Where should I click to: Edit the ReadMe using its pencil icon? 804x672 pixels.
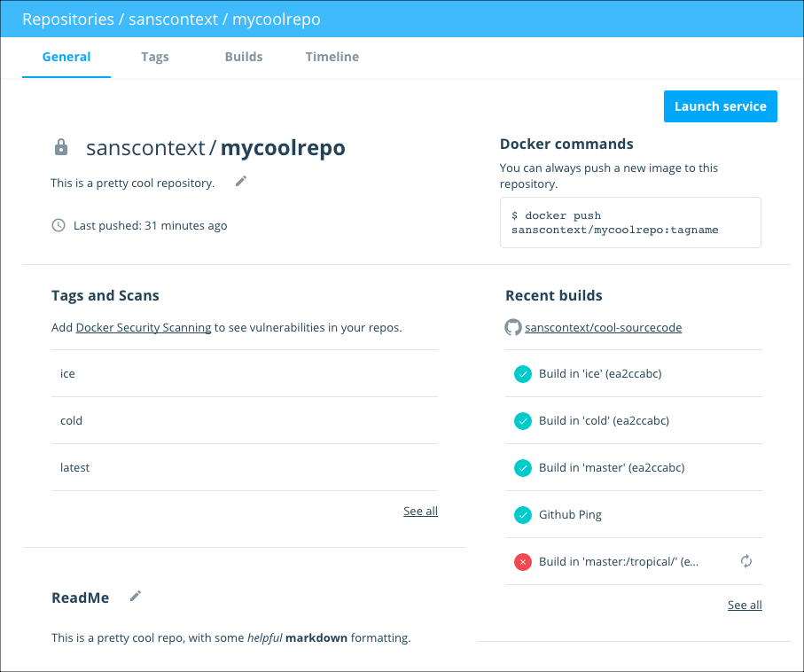[x=135, y=596]
